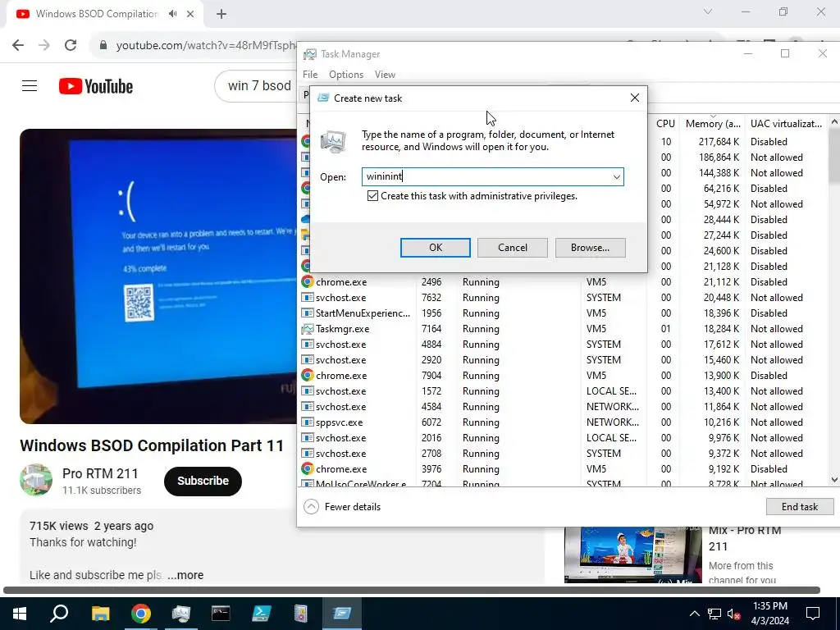Click OK in Create new task
This screenshot has width=840, height=630.
436,248
